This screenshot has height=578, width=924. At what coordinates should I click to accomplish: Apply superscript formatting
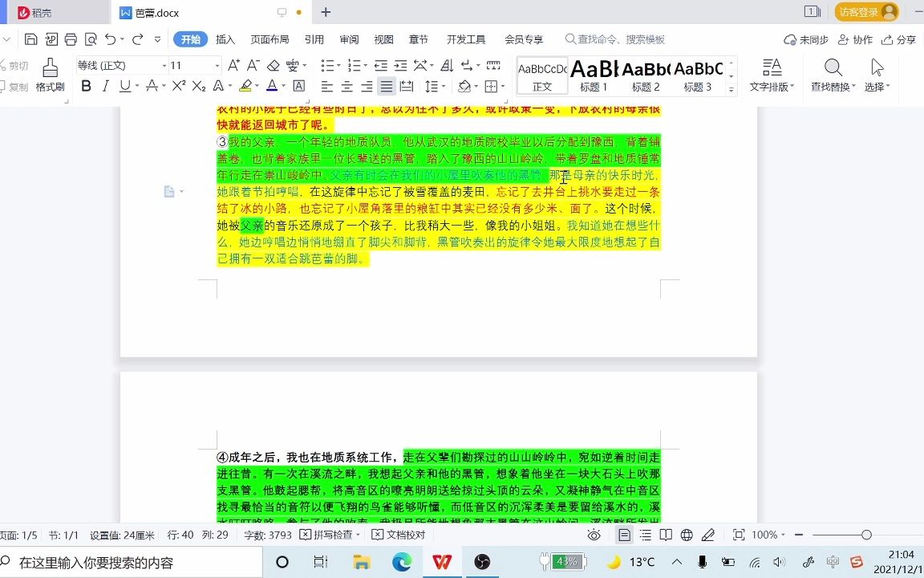178,84
